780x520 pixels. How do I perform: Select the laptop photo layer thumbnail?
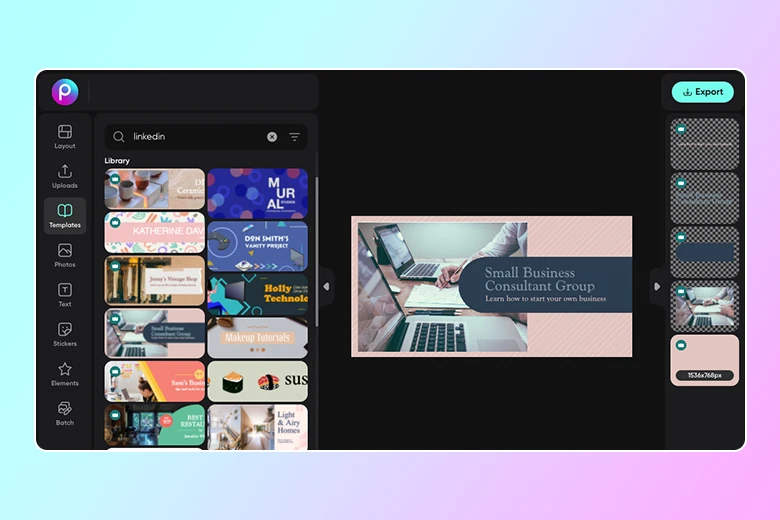(x=704, y=306)
